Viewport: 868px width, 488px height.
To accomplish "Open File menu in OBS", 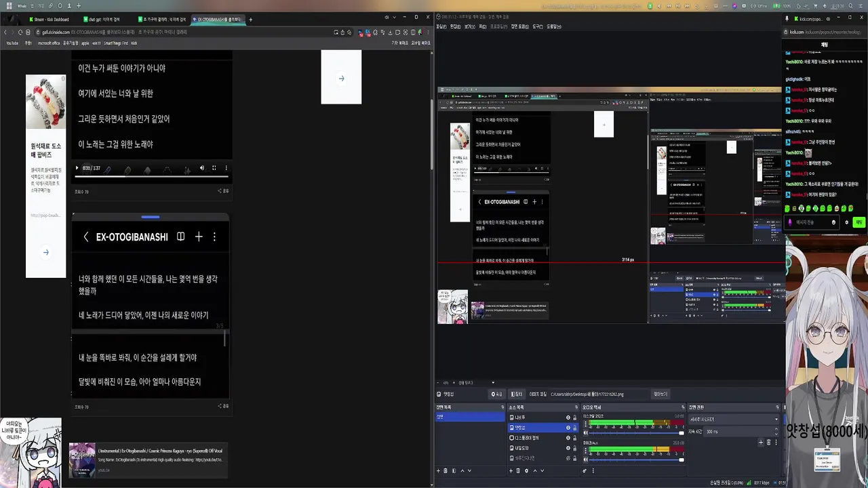I will pos(441,26).
